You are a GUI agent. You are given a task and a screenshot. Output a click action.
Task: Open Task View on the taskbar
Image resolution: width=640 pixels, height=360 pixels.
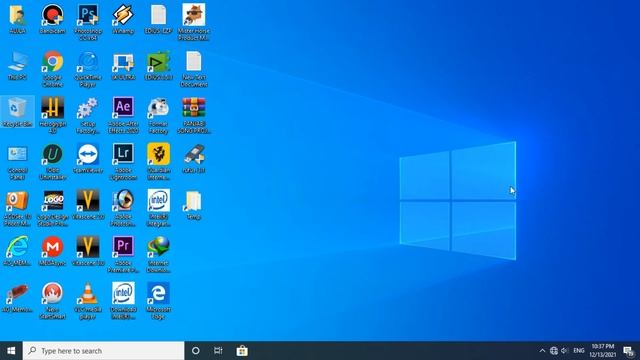218,351
